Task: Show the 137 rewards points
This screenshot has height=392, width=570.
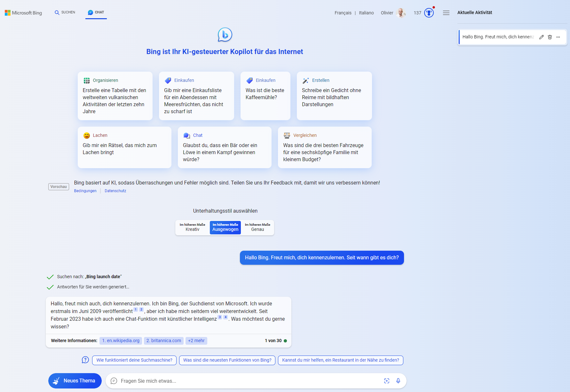Action: [x=417, y=13]
